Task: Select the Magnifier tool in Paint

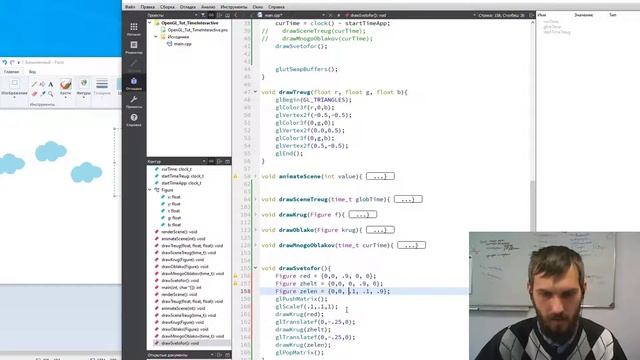Action: click(51, 94)
